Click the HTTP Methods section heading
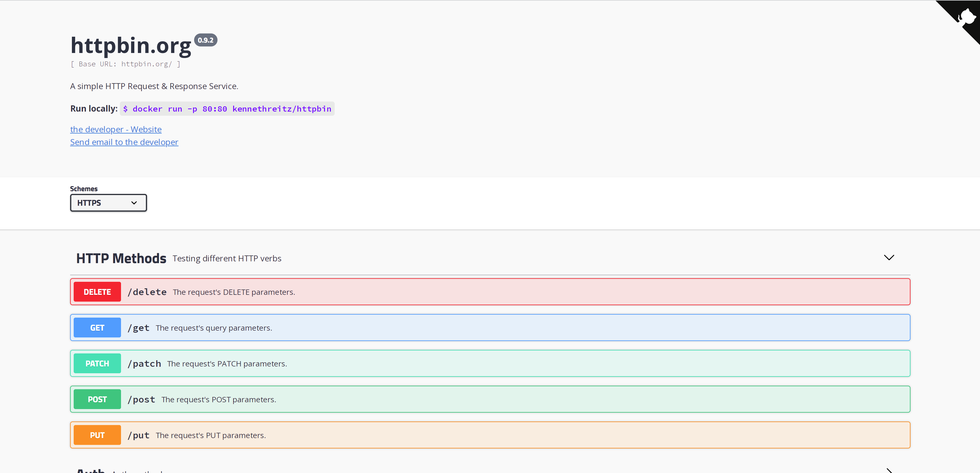This screenshot has width=980, height=473. tap(121, 258)
